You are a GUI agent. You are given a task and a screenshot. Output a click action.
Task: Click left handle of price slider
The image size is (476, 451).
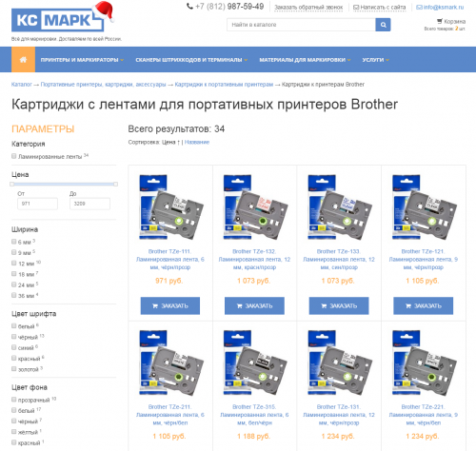point(12,184)
